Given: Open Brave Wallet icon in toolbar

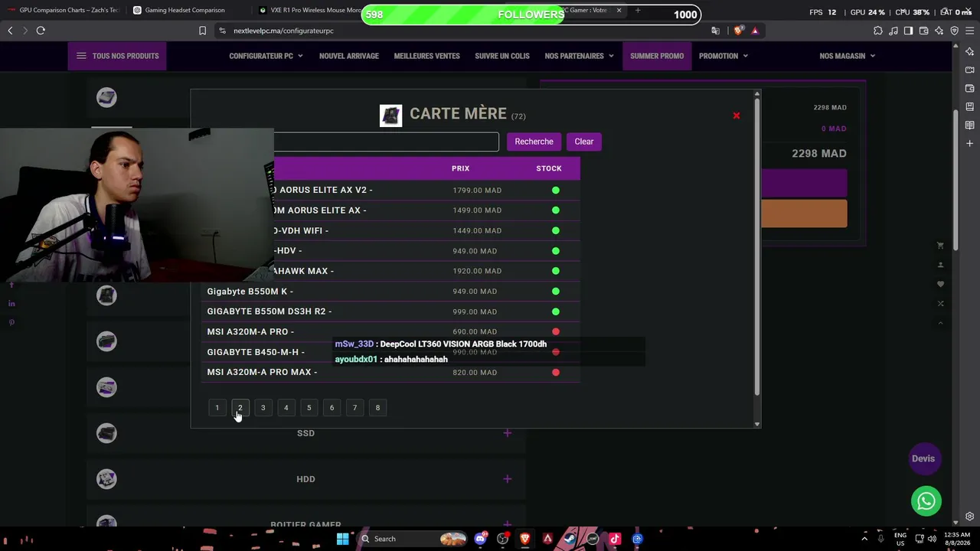Looking at the screenshot, I should tap(924, 31).
